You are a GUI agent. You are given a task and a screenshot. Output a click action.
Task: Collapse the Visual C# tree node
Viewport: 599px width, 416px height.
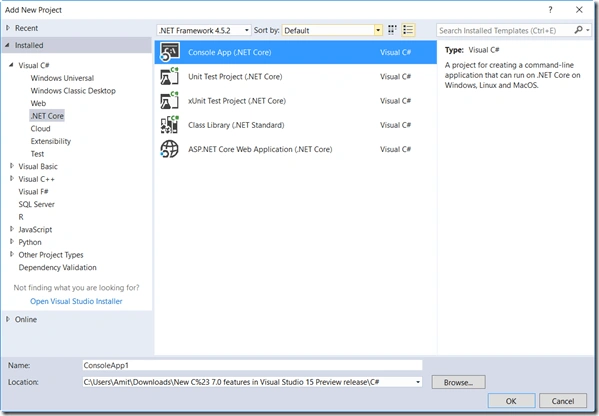[x=11, y=65]
